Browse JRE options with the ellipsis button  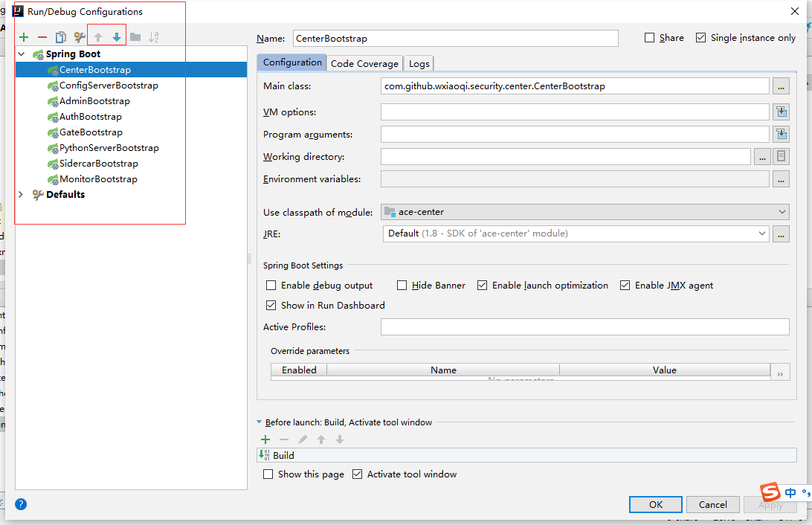click(781, 234)
